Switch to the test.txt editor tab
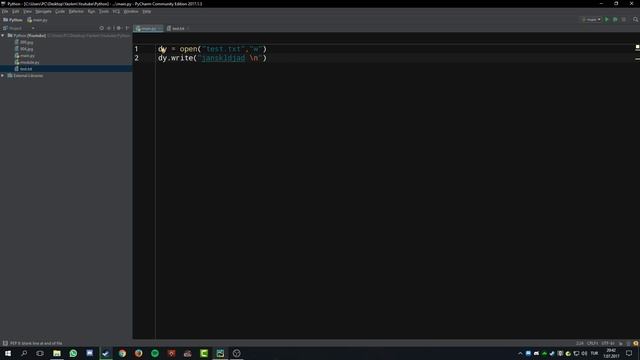Viewport: 640px width, 360px height. (x=178, y=29)
